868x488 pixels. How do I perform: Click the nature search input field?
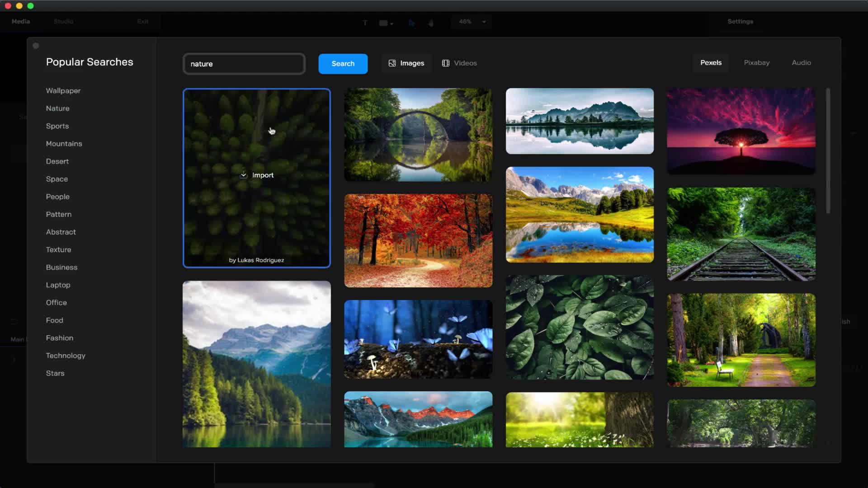(244, 64)
